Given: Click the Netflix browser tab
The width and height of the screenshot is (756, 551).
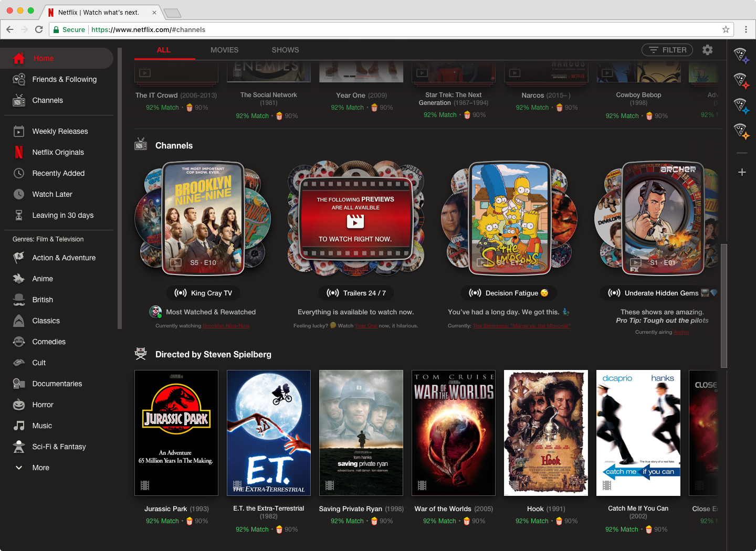Looking at the screenshot, I should click(102, 12).
